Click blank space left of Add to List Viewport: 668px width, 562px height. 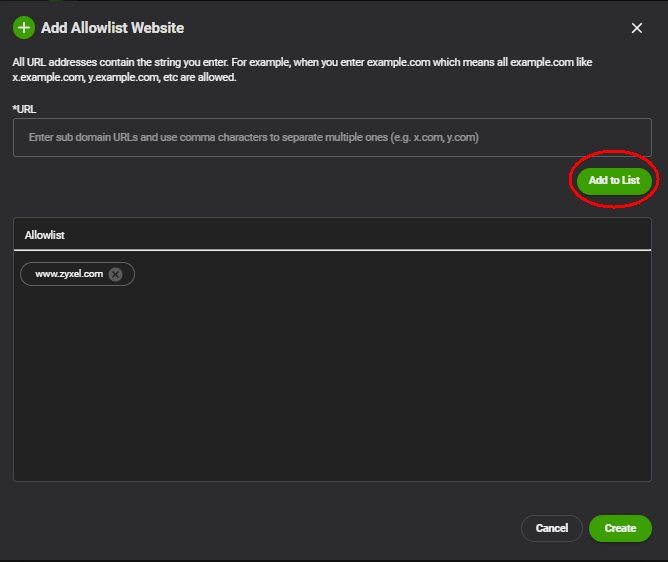pyautogui.click(x=300, y=181)
